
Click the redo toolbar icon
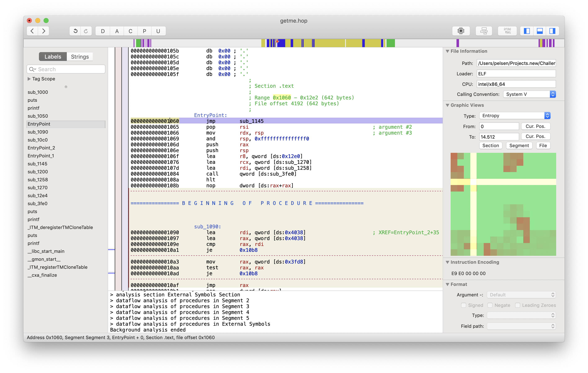coord(86,31)
